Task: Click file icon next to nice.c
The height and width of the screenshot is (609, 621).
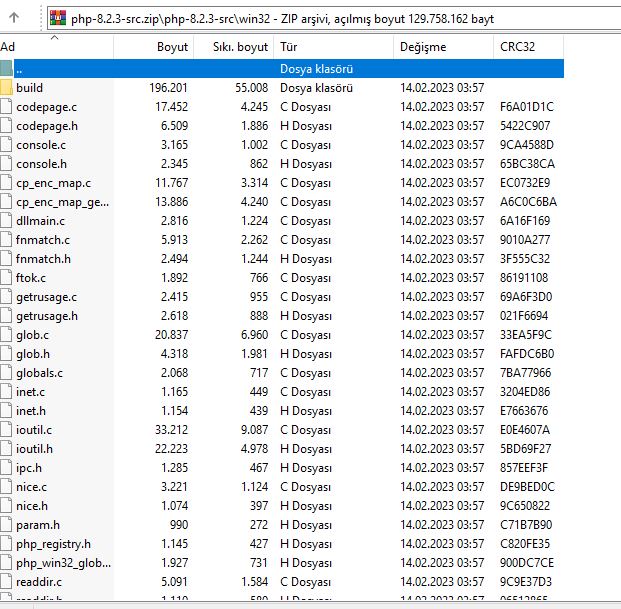Action: (x=6, y=487)
